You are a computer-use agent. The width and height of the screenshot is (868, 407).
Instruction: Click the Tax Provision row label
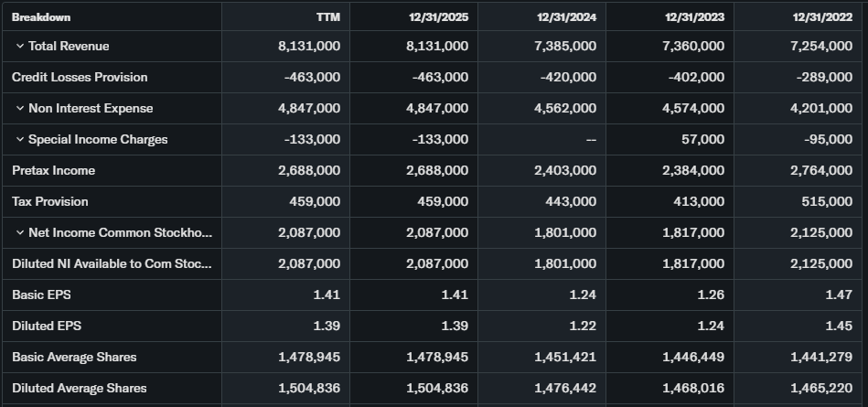pos(50,202)
